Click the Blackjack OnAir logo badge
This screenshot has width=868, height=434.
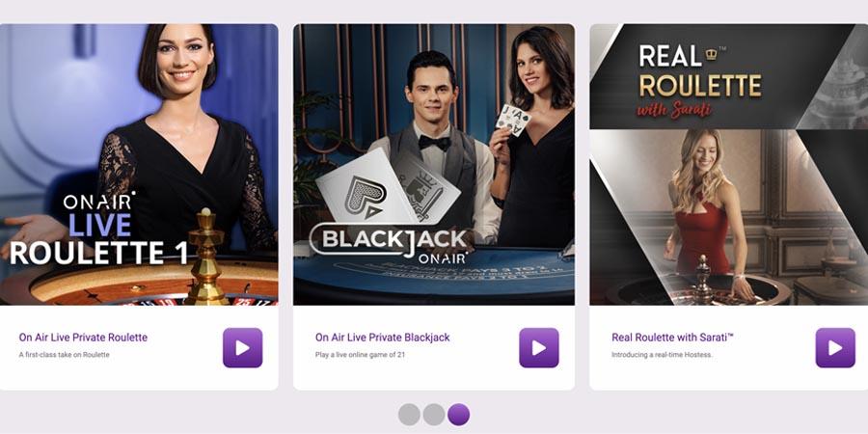coord(391,242)
